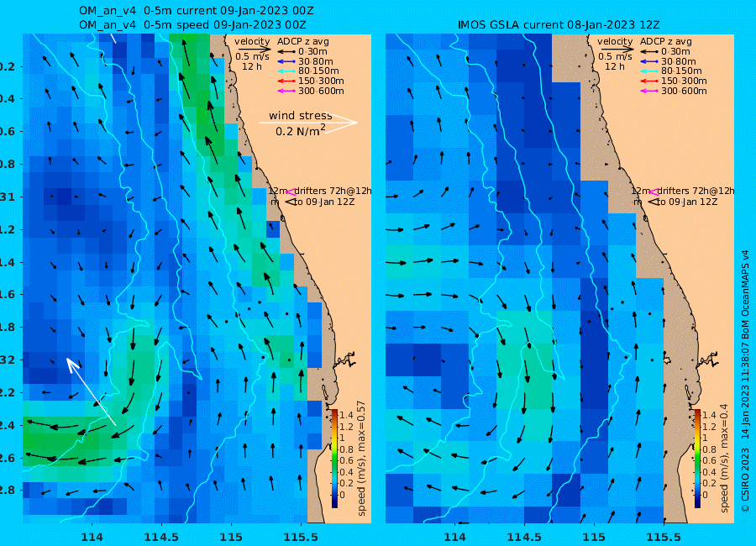Click the '0.8' tick on left color bar
The image size is (756, 546).
(346, 449)
